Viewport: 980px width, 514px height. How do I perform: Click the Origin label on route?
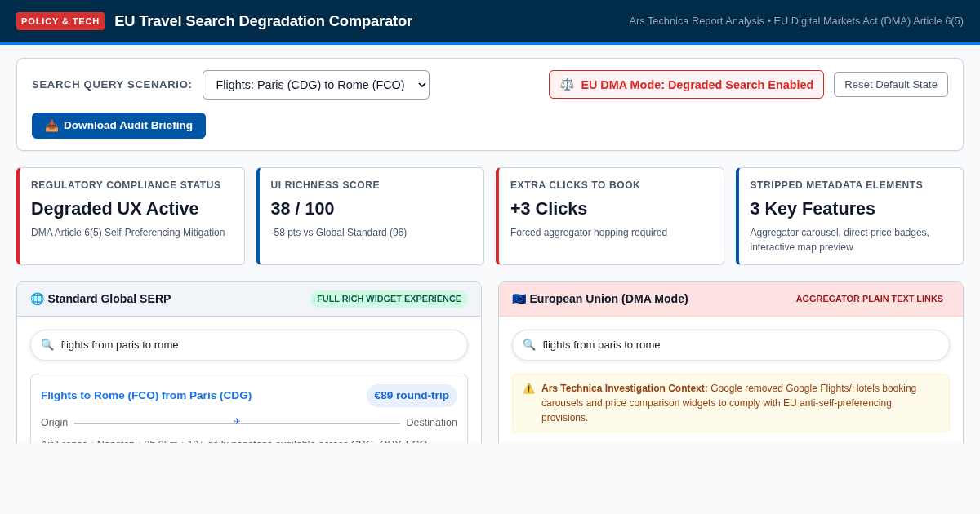(55, 423)
